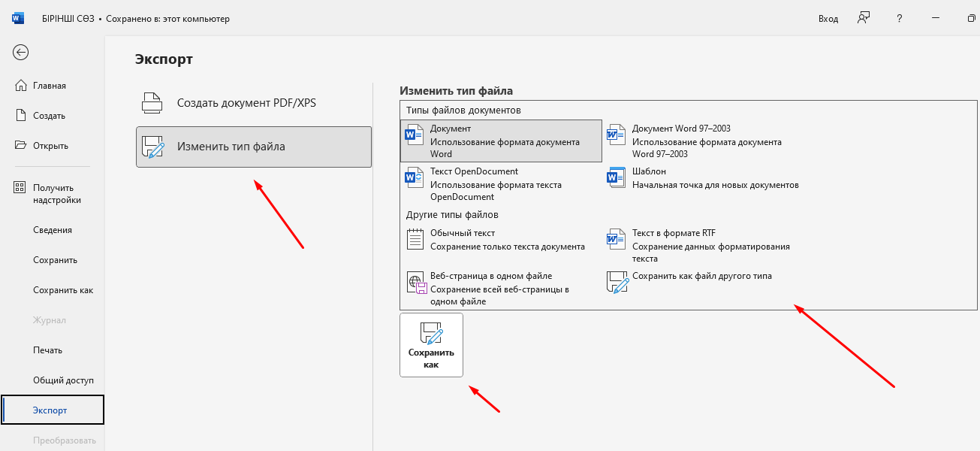Click the Текст OpenDocument file icon

click(x=415, y=177)
